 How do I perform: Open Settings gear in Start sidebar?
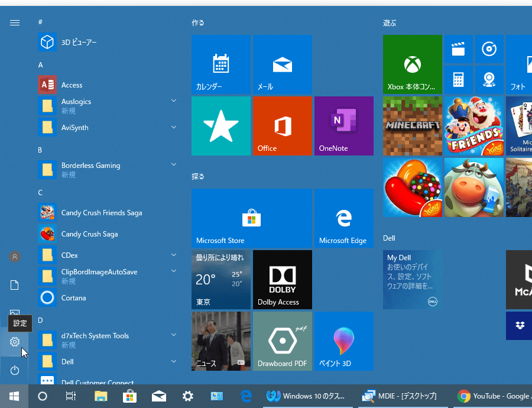(15, 342)
